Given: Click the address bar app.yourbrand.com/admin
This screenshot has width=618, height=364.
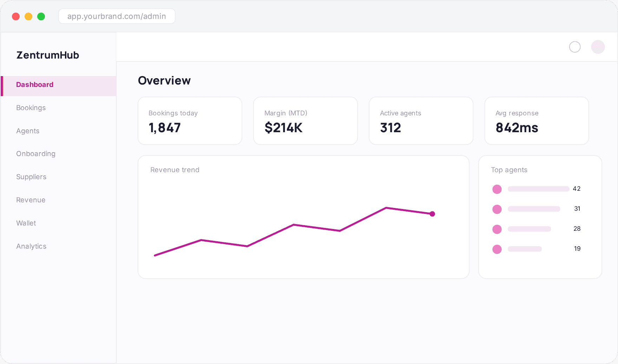Looking at the screenshot, I should [117, 16].
